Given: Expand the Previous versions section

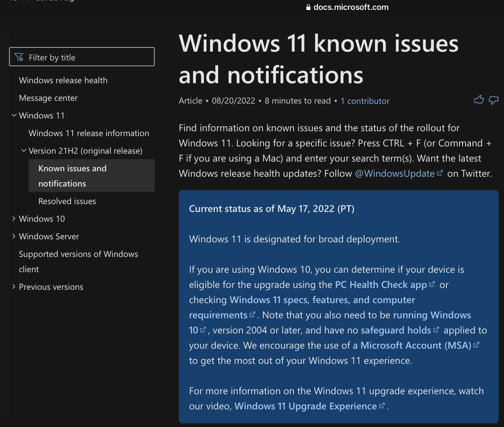Looking at the screenshot, I should pyautogui.click(x=14, y=287).
